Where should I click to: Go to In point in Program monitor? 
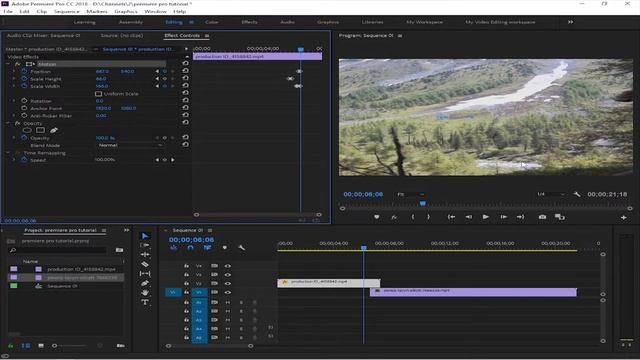[x=451, y=217]
